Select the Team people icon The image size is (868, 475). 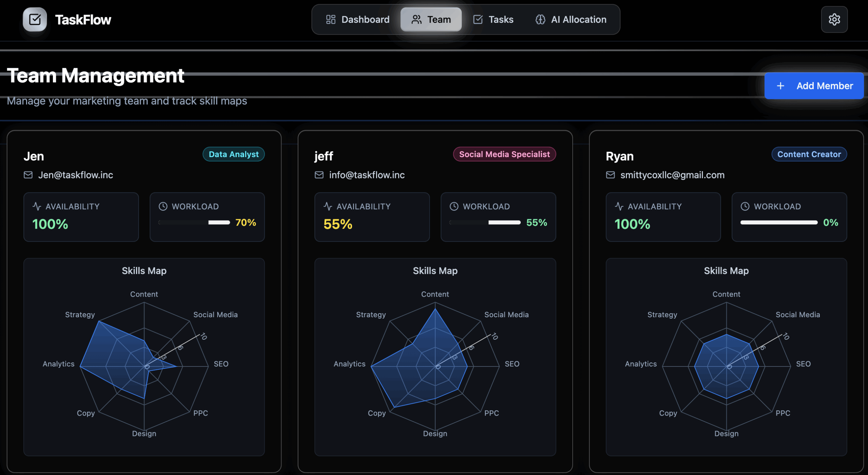coord(417,19)
